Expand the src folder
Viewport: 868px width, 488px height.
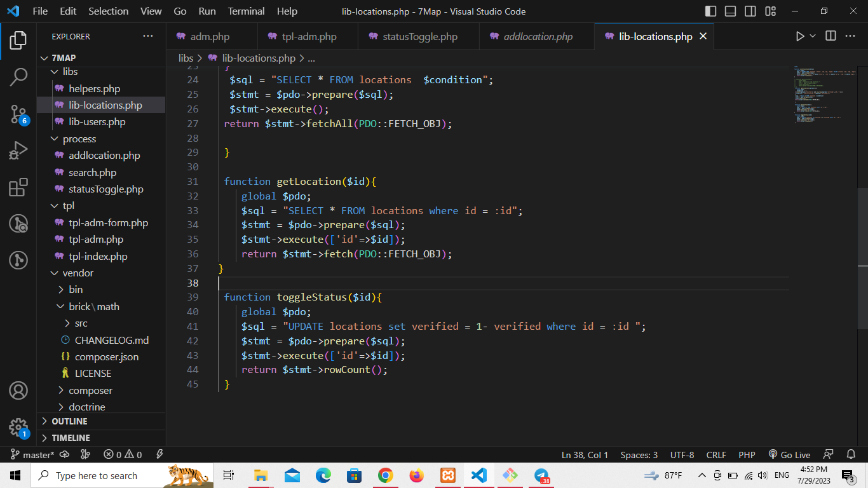[x=102, y=323]
